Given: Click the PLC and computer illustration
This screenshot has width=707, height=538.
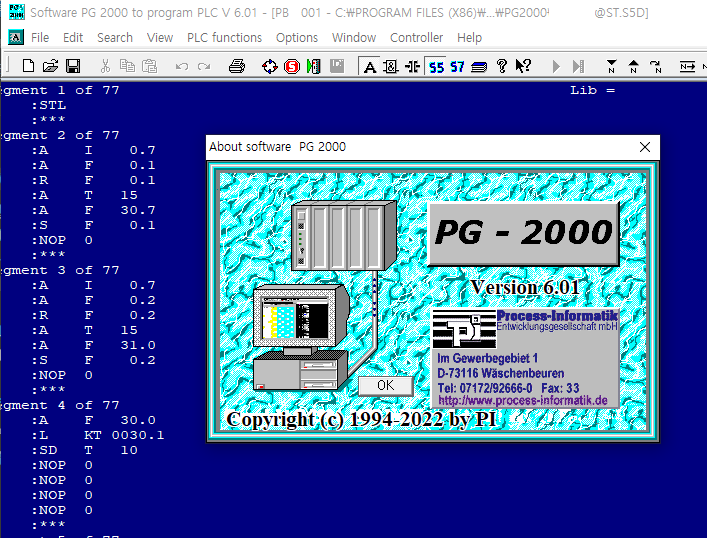Looking at the screenshot, I should pos(325,295).
